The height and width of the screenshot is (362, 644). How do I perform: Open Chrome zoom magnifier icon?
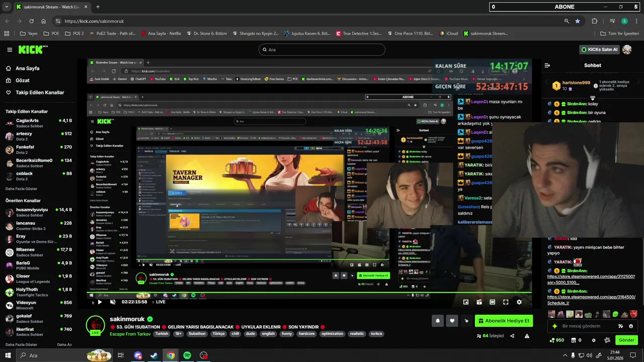(x=567, y=21)
